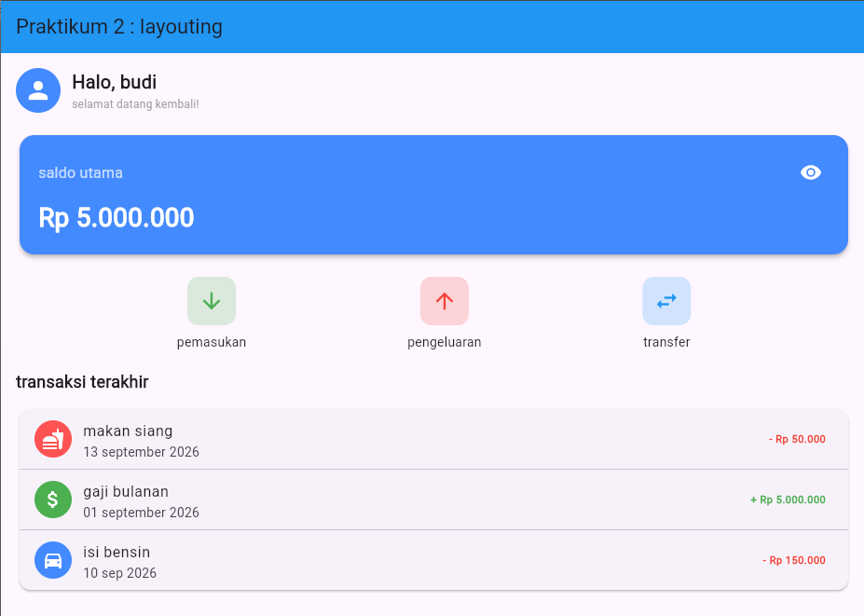
Task: Tap the green pemasukan arrow icon
Action: 212,301
